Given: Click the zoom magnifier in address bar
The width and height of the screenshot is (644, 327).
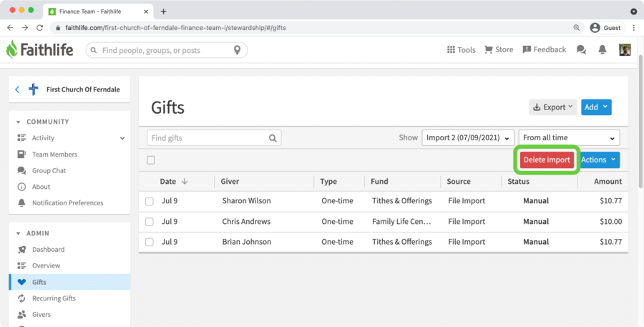Looking at the screenshot, I should [577, 27].
